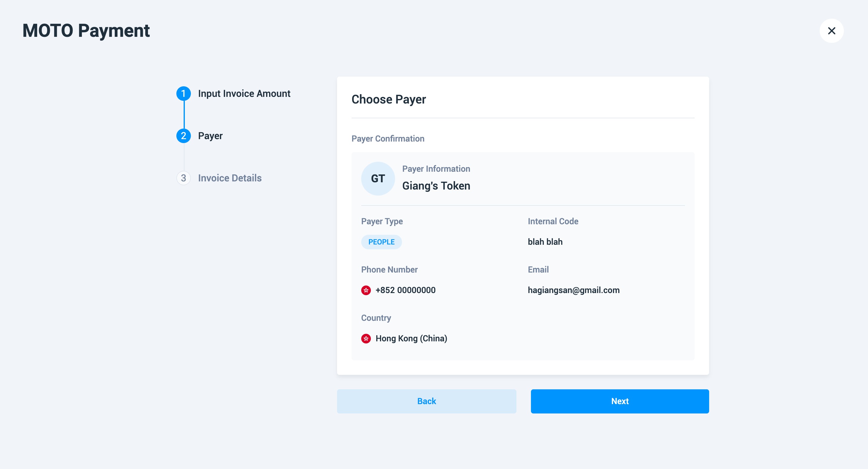Click the Choose Payer heading
868x469 pixels.
tap(388, 99)
